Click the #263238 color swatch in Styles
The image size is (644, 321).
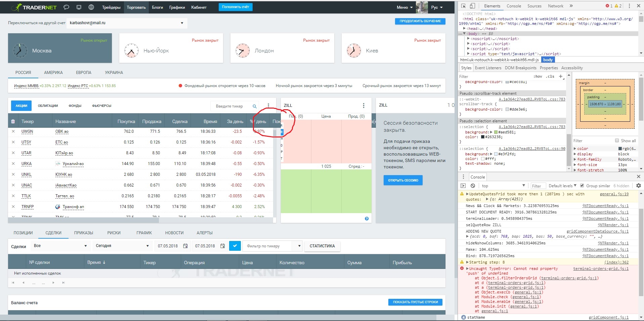coord(483,137)
